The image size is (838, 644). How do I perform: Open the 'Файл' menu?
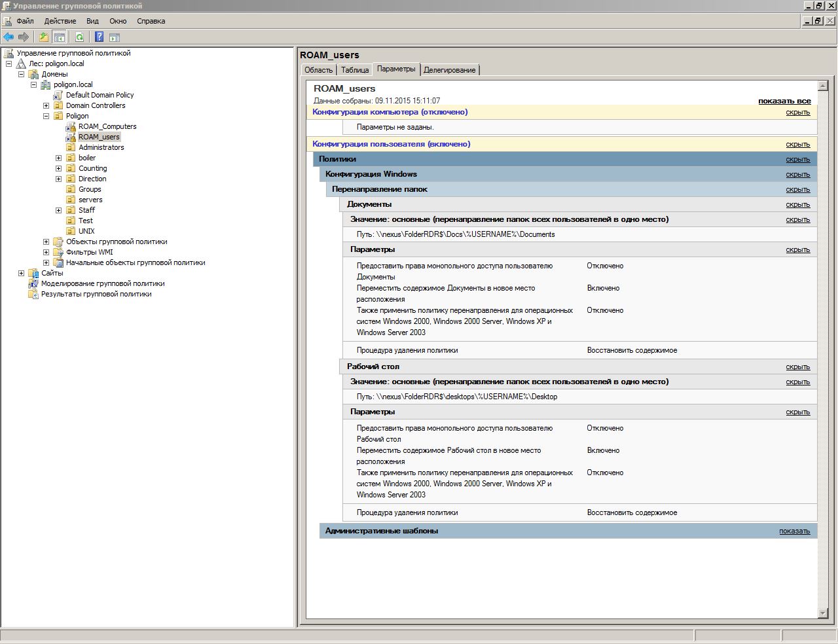click(25, 21)
